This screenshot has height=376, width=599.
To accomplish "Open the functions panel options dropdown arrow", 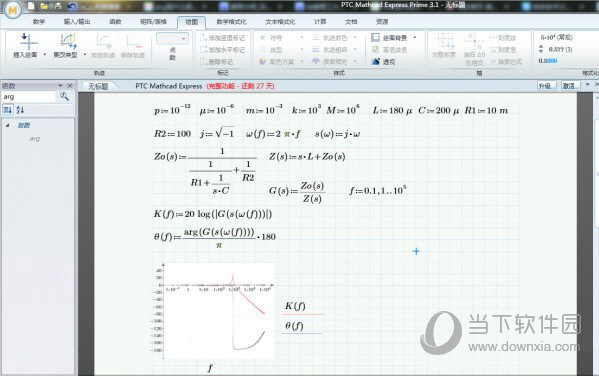I will (x=60, y=86).
